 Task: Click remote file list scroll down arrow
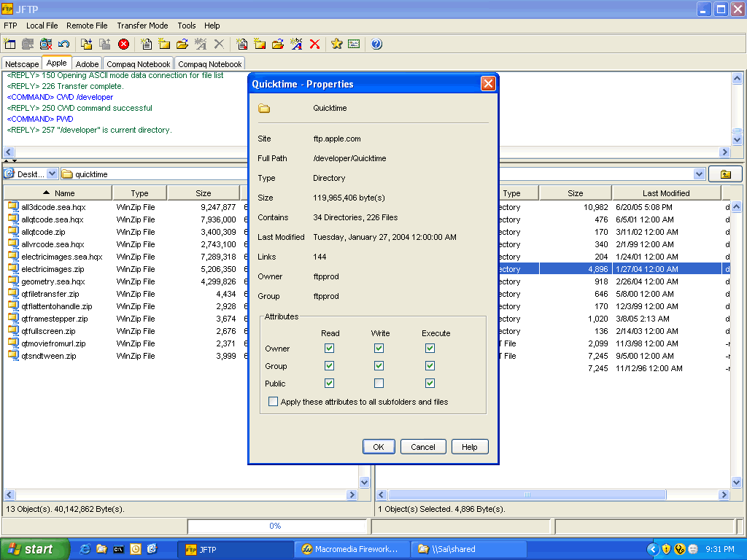[x=736, y=482]
